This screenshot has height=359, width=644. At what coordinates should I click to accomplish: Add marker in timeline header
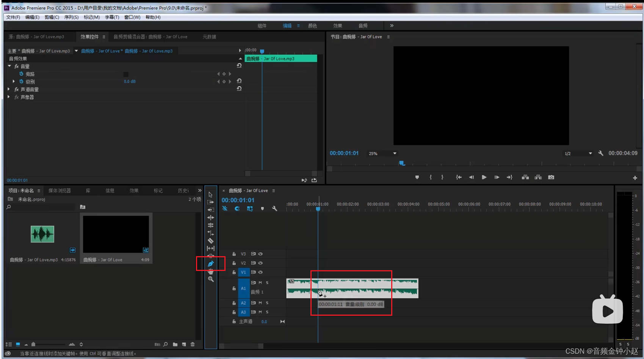coord(262,208)
